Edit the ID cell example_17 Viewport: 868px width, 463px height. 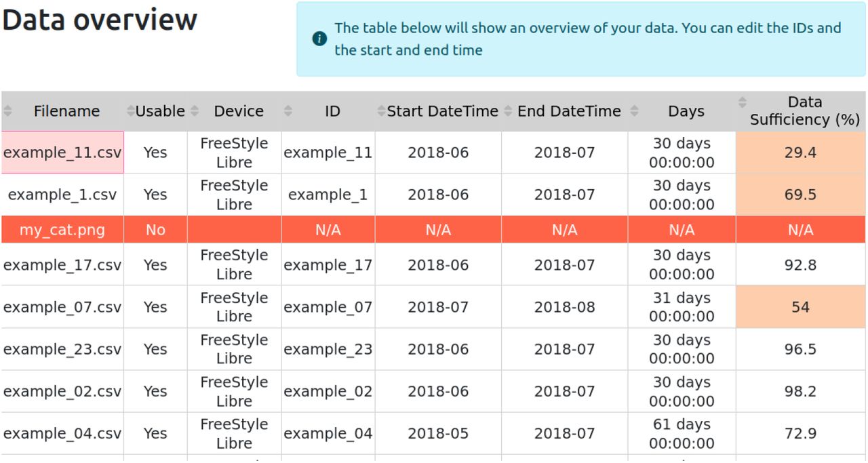click(x=328, y=265)
